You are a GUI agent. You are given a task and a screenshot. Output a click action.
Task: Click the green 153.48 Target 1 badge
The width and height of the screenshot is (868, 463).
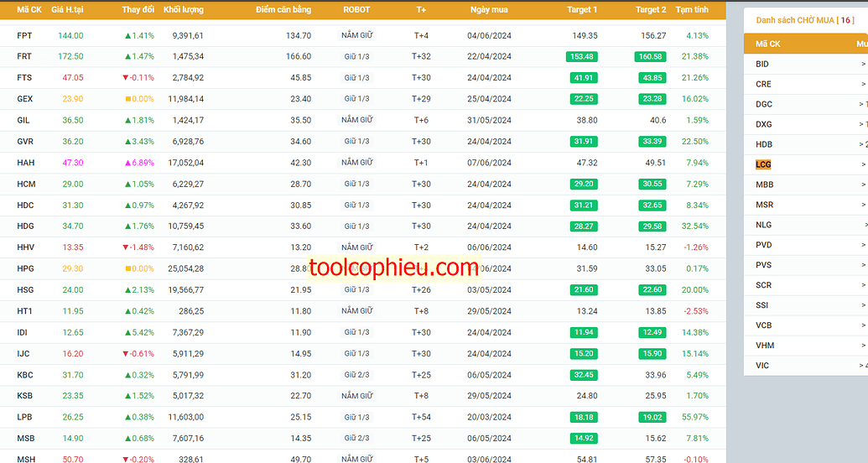point(581,56)
